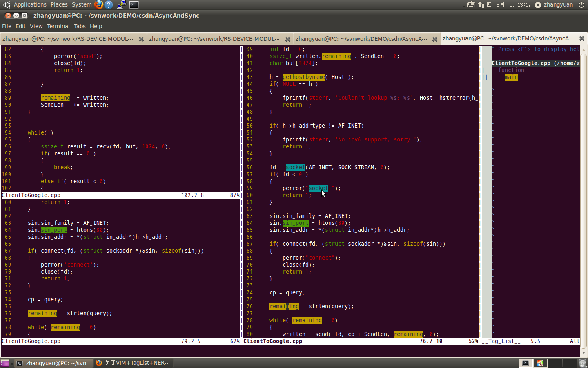
Task: Click highlighted remaining on line 89
Action: (56, 98)
